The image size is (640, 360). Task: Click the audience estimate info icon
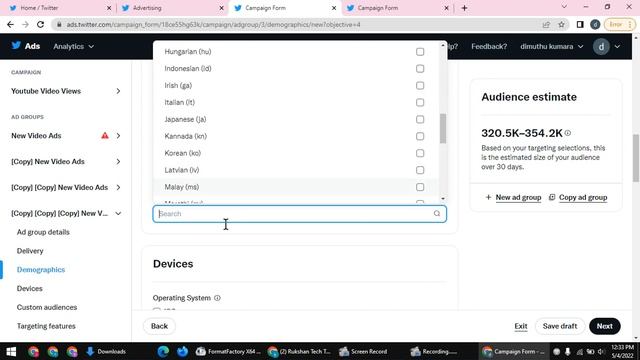point(568,133)
